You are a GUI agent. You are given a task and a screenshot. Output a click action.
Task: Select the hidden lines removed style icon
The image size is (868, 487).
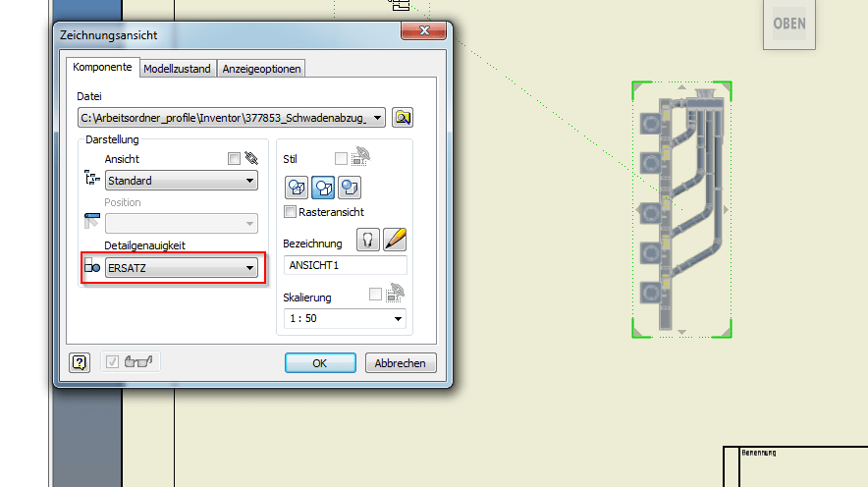(x=323, y=188)
